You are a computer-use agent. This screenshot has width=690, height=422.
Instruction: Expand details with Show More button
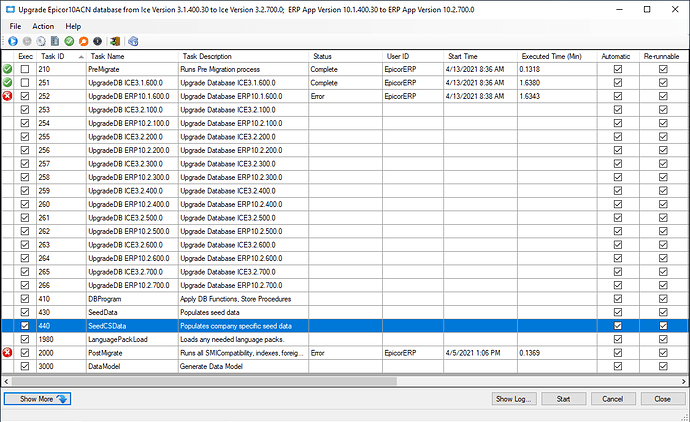(x=37, y=399)
